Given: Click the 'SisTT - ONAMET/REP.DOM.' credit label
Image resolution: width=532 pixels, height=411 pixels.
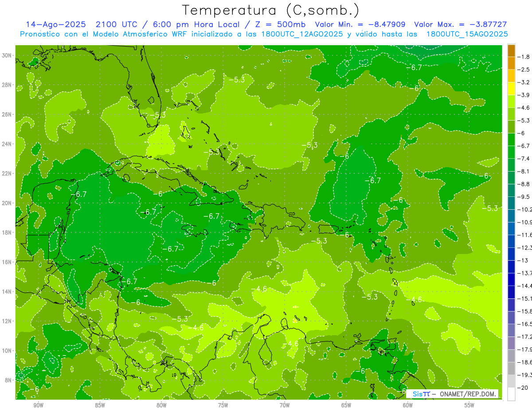Looking at the screenshot, I should pos(453,394).
